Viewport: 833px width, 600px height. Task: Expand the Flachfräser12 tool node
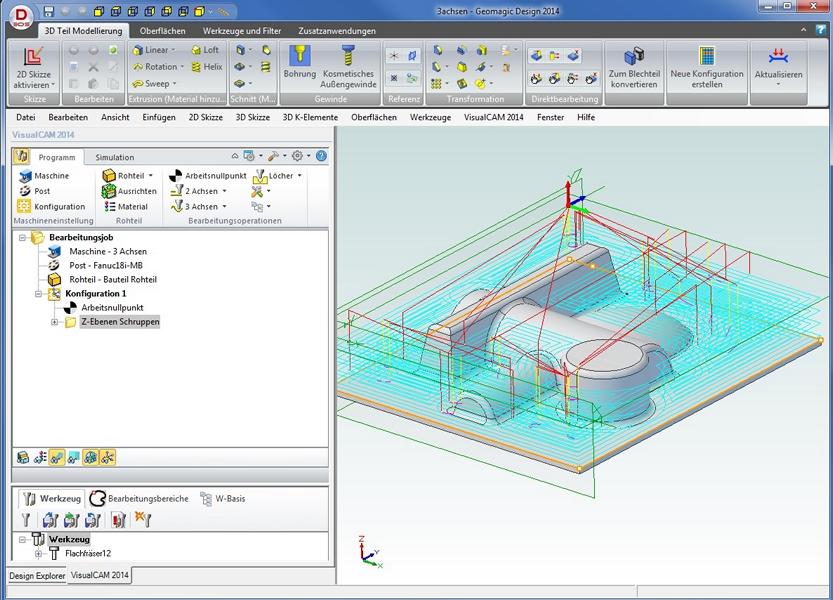point(38,554)
